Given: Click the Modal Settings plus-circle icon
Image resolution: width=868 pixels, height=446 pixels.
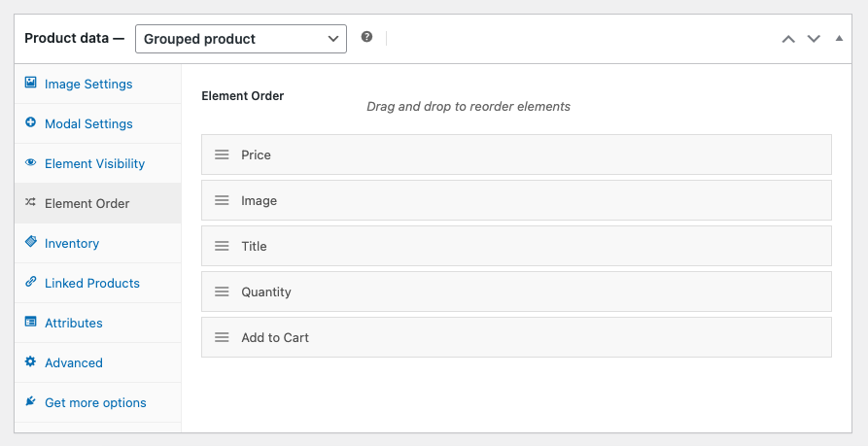Looking at the screenshot, I should [x=30, y=123].
